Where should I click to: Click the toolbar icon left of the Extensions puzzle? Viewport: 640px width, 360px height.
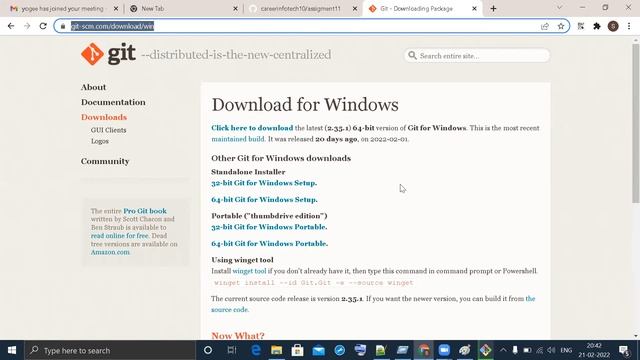[x=581, y=26]
